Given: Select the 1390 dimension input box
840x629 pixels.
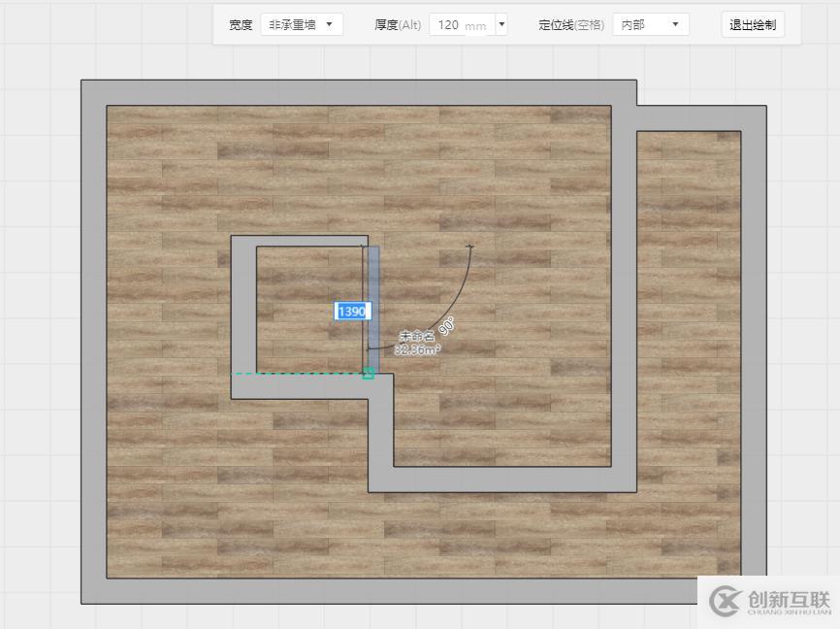Looking at the screenshot, I should [x=352, y=311].
